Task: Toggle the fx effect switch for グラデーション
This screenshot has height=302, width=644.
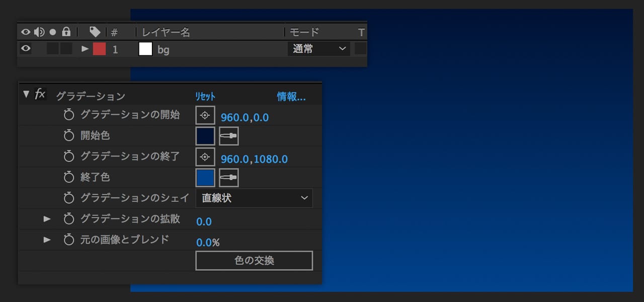Action: [40, 94]
